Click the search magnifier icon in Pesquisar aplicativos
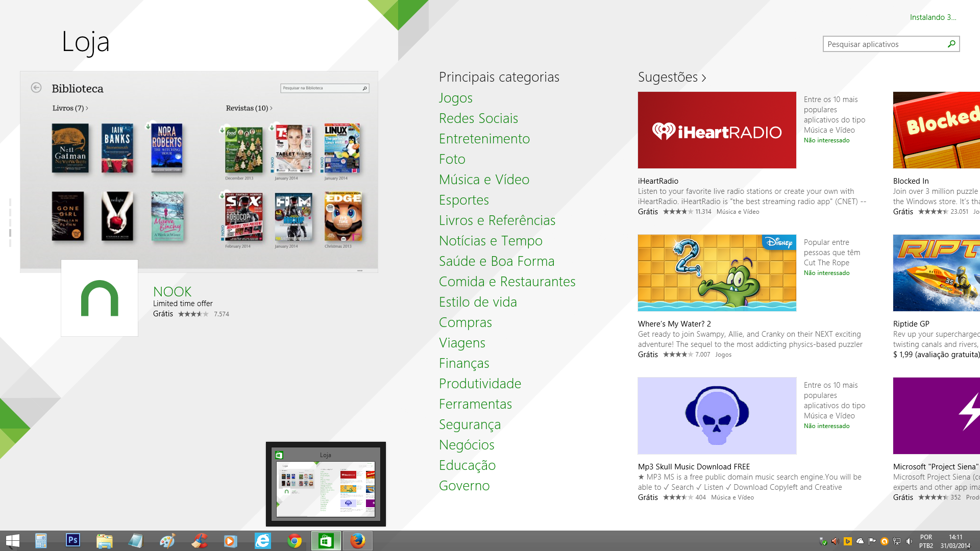 pos(951,44)
